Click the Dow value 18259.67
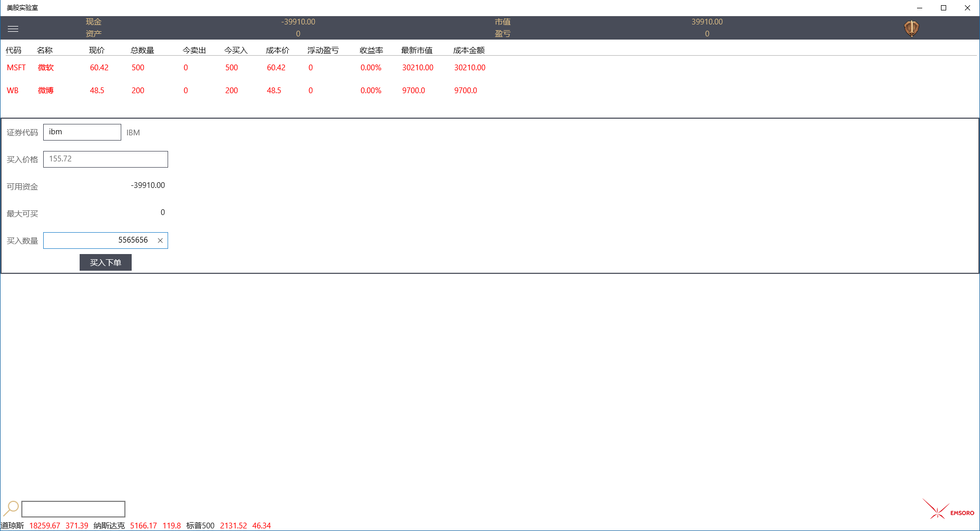Image resolution: width=980 pixels, height=531 pixels. tap(45, 526)
